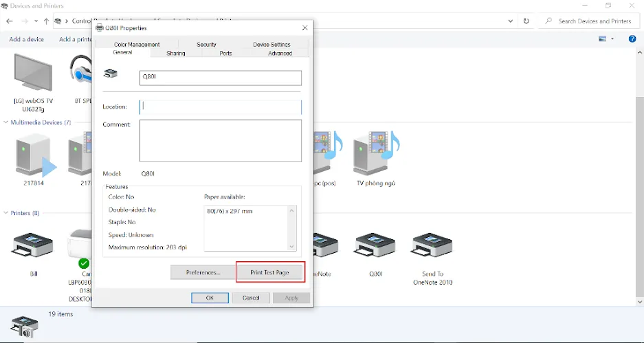Select the Q80I printer in the list

pos(375,249)
